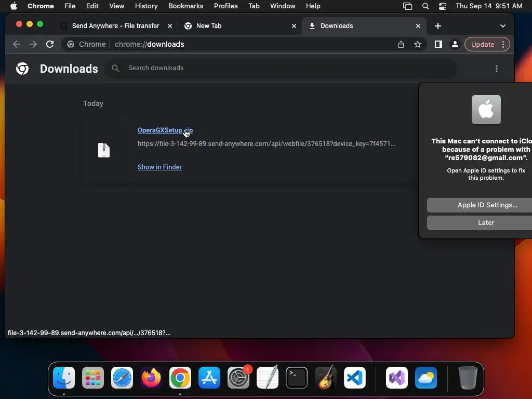Open Visual Studio Code from the Dock
Viewport: 532px width, 399px height.
pyautogui.click(x=355, y=378)
